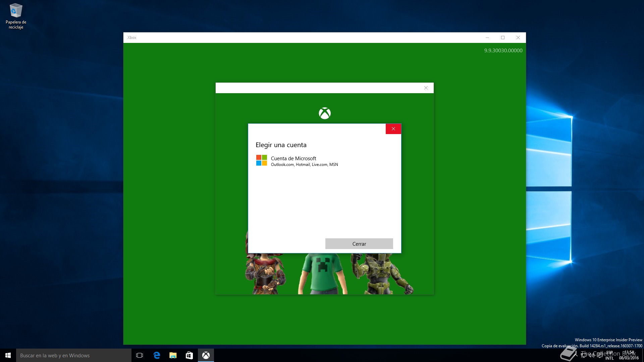Select the Cuenta de Microsoft account option
644x362 pixels.
tap(324, 161)
